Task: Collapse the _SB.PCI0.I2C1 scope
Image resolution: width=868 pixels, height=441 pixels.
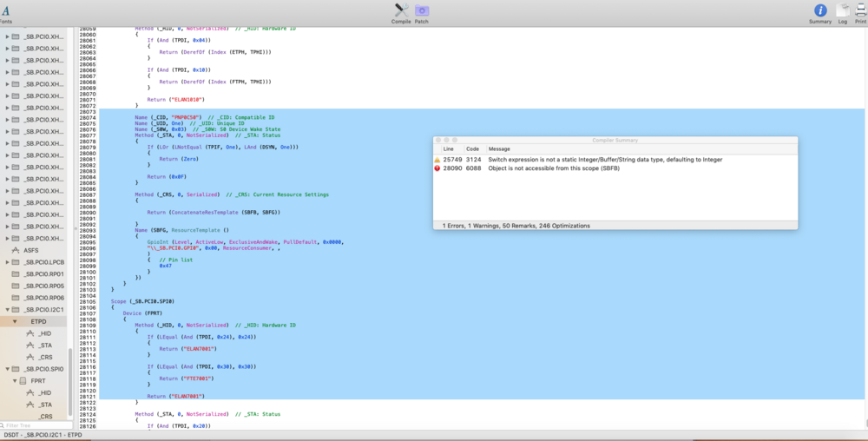Action: 7,310
